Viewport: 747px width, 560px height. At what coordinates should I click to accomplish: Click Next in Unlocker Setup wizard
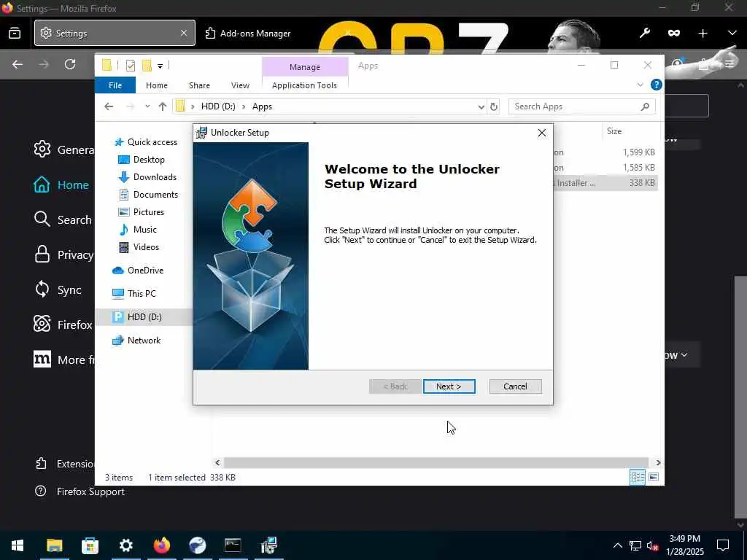tap(449, 386)
